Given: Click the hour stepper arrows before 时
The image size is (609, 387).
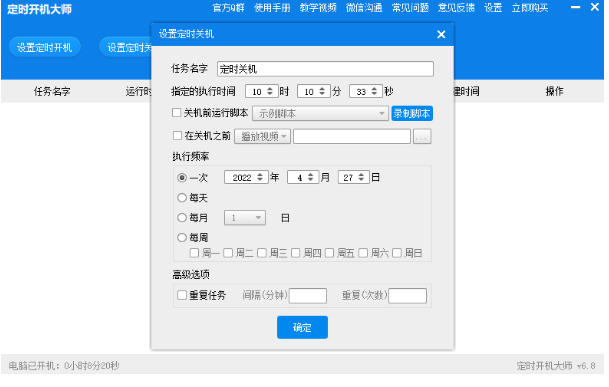Looking at the screenshot, I should pos(270,91).
